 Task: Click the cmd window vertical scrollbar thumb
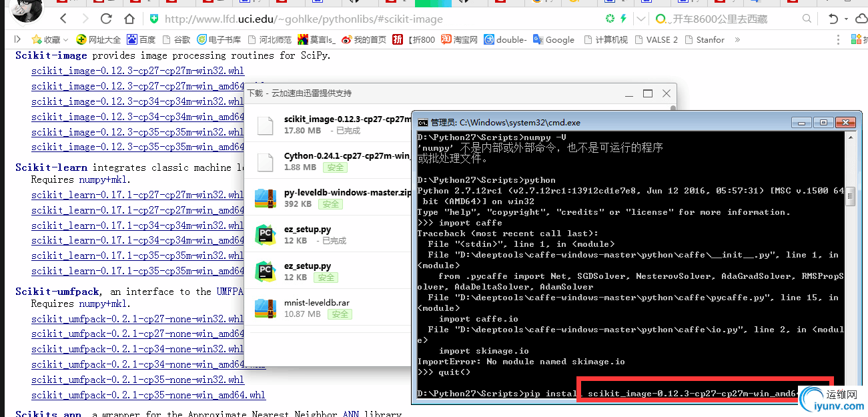(850, 195)
